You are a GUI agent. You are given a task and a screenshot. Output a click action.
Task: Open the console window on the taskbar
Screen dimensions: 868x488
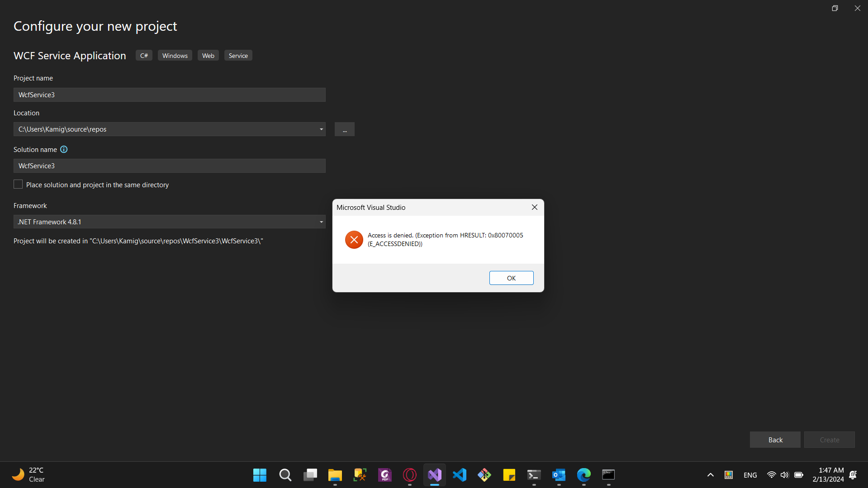pyautogui.click(x=608, y=475)
